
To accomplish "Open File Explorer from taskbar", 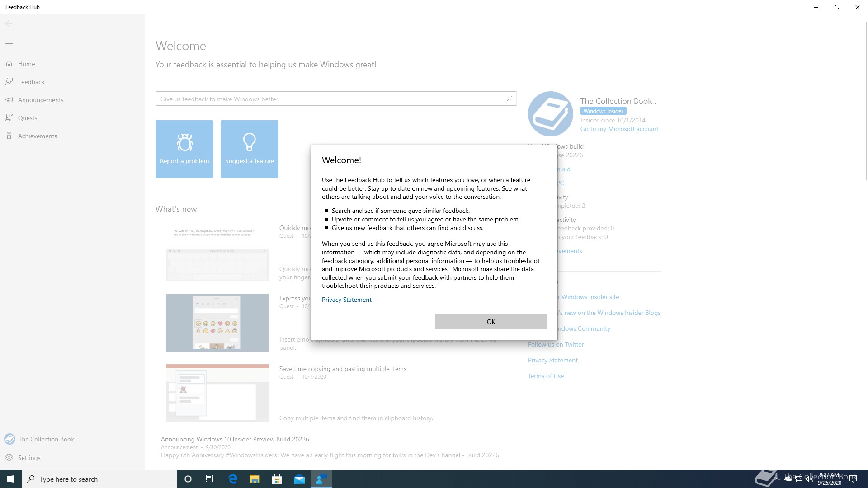I will 255,479.
